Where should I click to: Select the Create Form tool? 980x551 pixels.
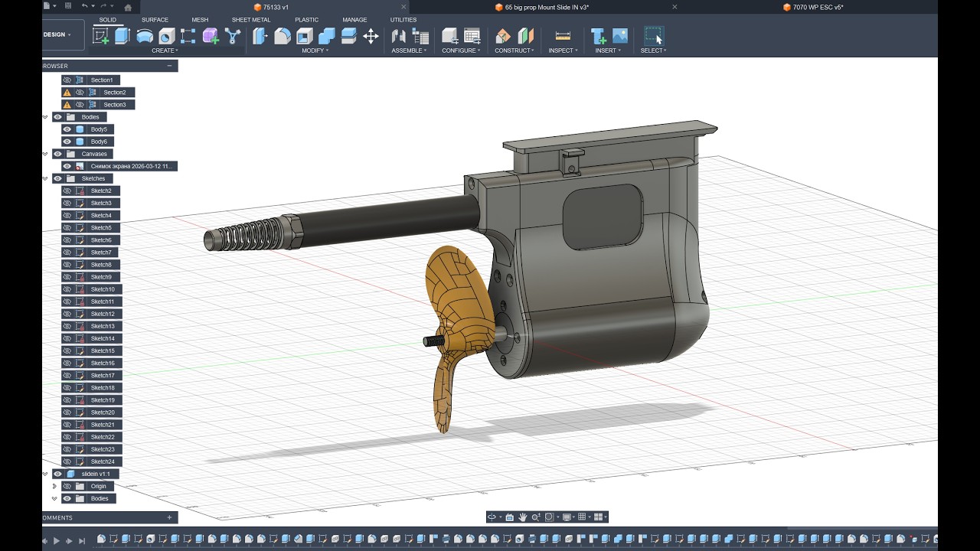click(x=211, y=36)
